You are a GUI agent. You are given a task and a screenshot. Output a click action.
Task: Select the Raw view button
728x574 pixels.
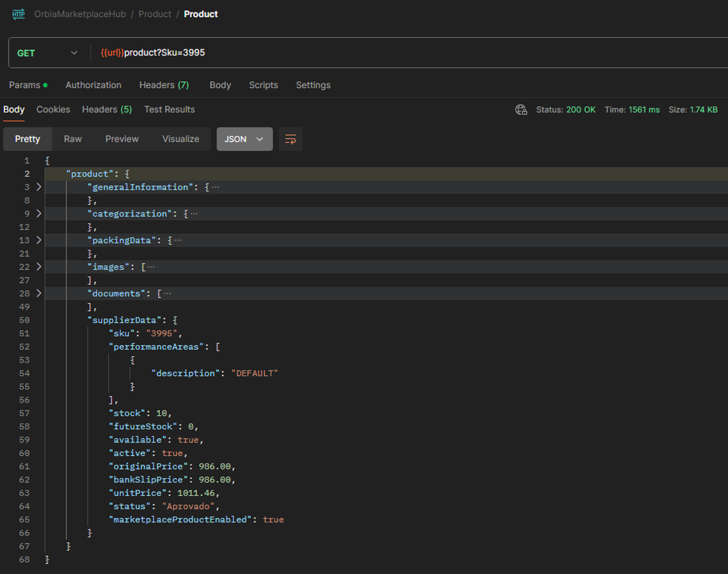click(72, 139)
